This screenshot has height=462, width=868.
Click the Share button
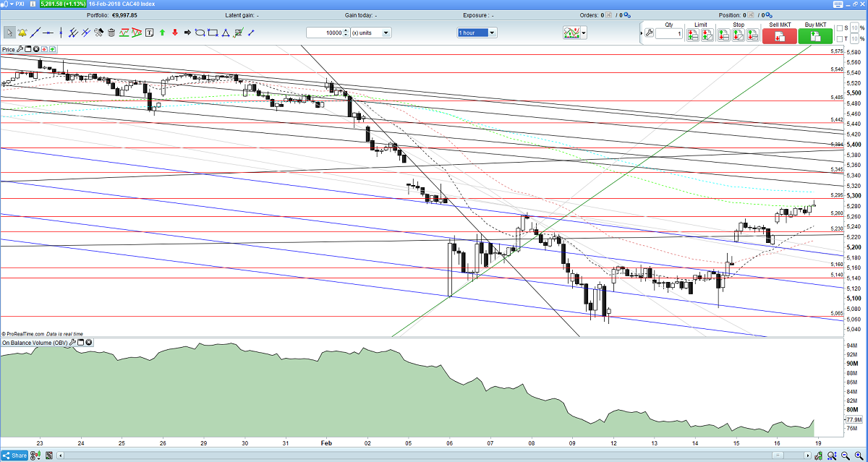coord(14,455)
